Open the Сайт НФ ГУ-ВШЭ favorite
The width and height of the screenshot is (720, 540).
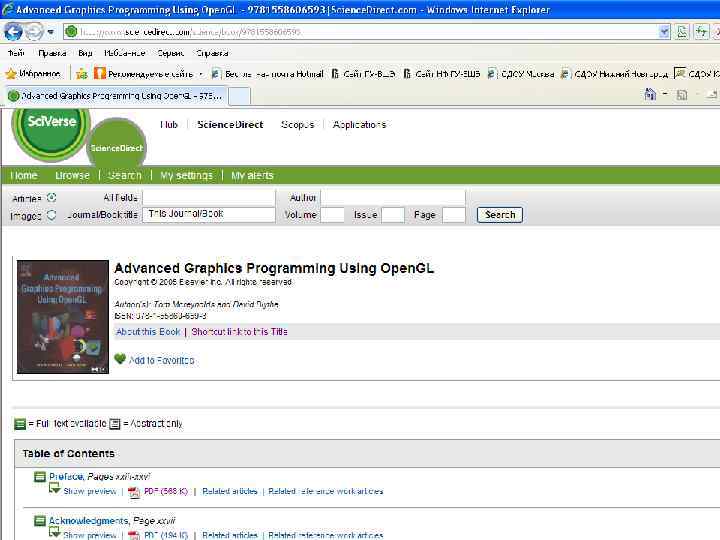[442, 73]
